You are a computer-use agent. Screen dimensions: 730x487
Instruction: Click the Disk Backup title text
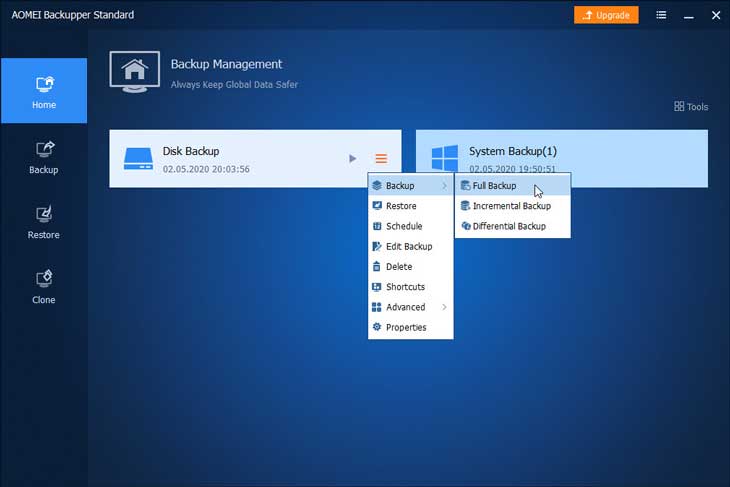[191, 151]
